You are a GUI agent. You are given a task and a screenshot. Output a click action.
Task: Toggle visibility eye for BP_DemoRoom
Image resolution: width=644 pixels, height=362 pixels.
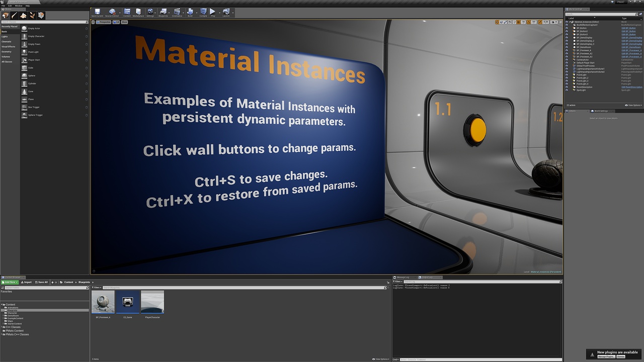[567, 47]
